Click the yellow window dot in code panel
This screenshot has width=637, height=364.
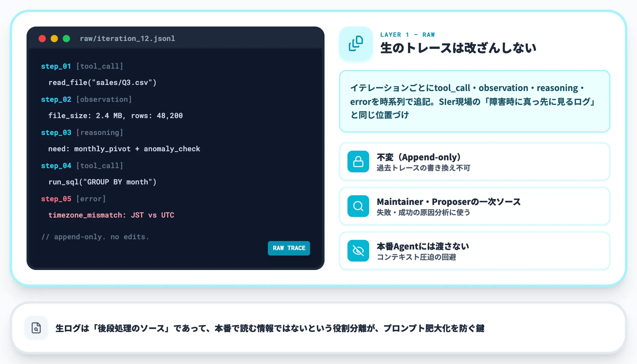point(54,39)
